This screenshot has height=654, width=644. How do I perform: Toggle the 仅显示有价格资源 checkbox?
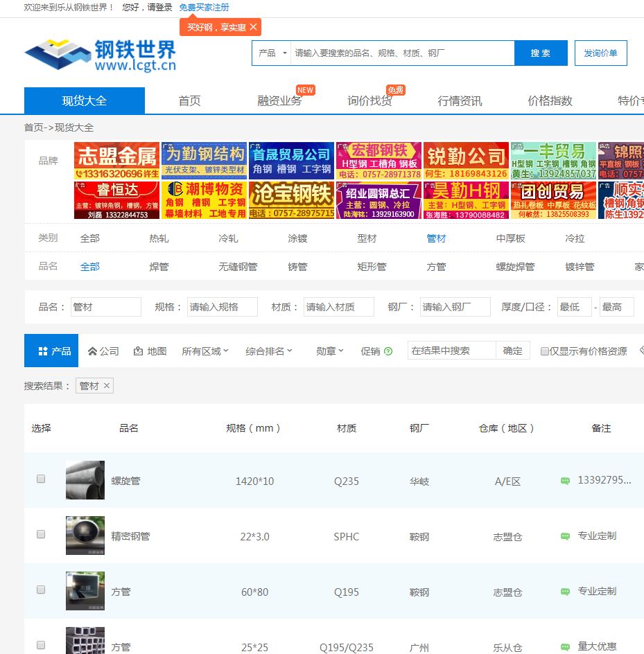tap(544, 351)
